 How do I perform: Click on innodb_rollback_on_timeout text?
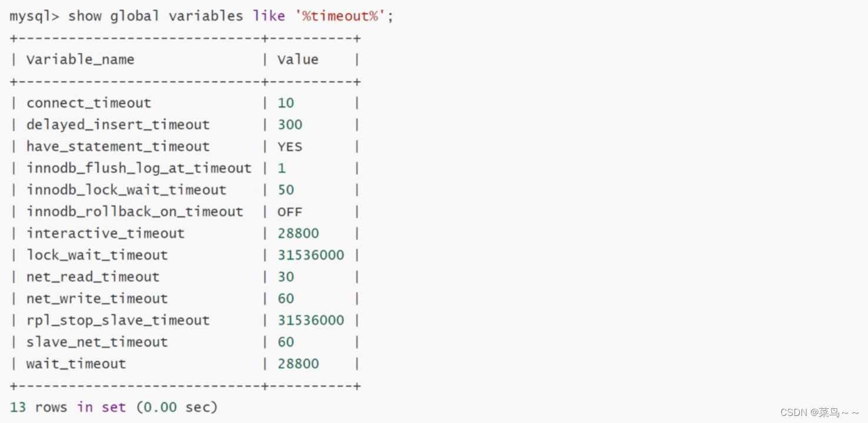[x=135, y=212]
